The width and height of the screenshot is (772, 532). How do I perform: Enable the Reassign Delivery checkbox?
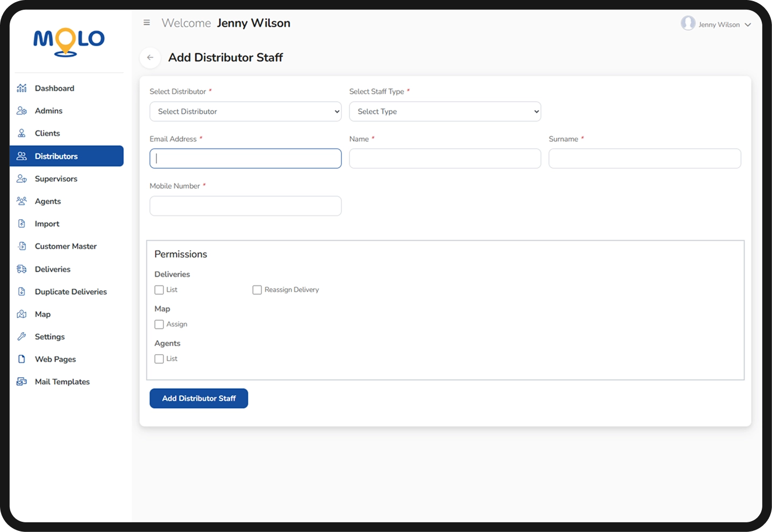tap(257, 290)
